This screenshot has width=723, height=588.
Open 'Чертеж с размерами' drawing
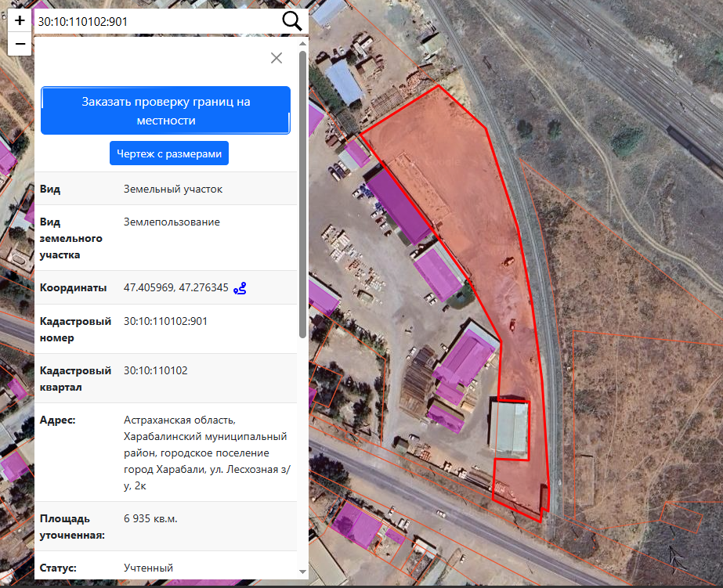(x=169, y=154)
